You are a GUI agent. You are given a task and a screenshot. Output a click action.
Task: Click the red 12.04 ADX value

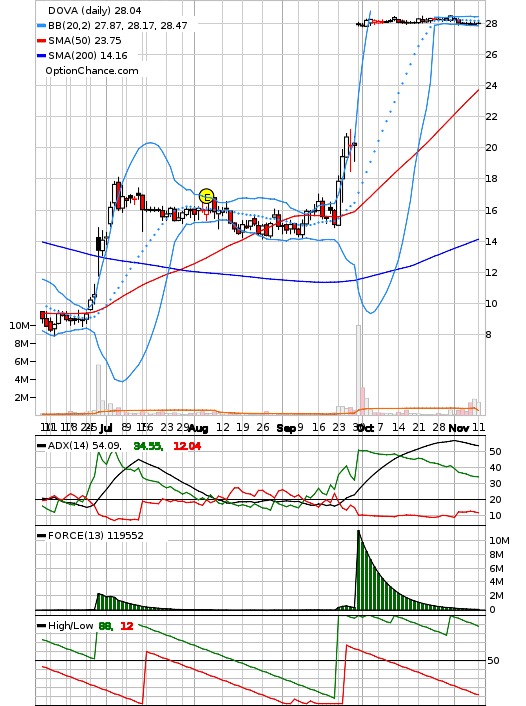click(187, 446)
